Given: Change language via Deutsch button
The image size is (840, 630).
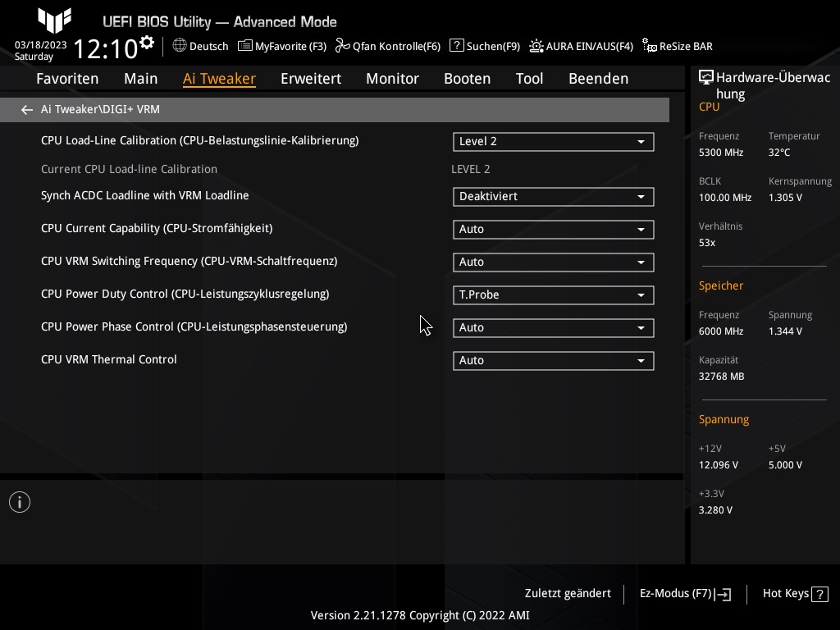Looking at the screenshot, I should 200,46.
